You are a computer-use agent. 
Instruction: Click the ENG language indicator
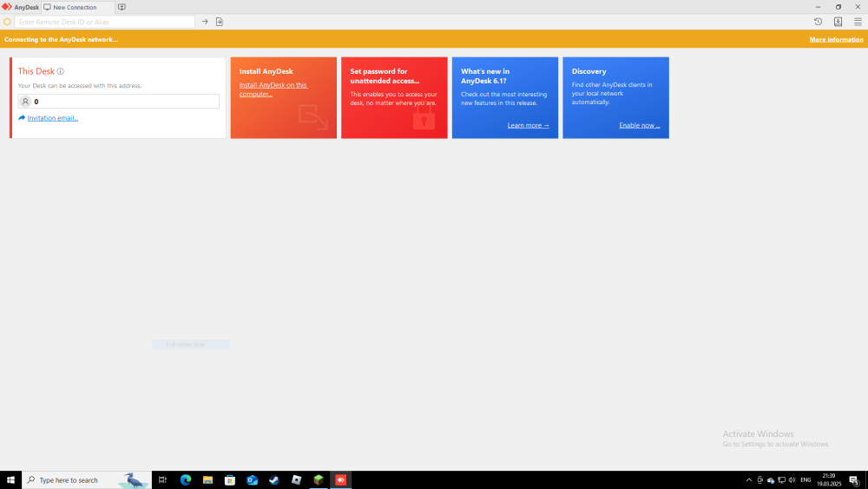(x=806, y=480)
